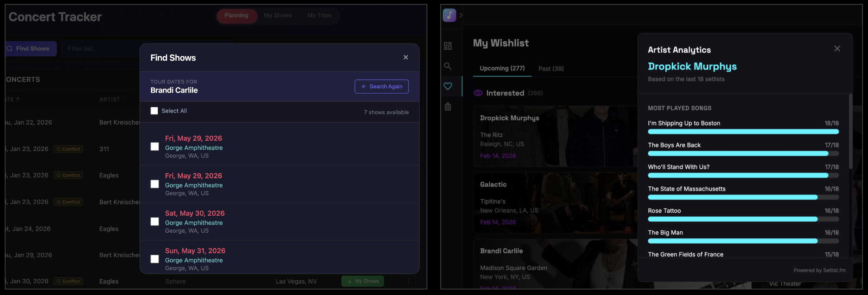Open the Powered by Setlist.fm link
This screenshot has width=868, height=295.
point(820,270)
